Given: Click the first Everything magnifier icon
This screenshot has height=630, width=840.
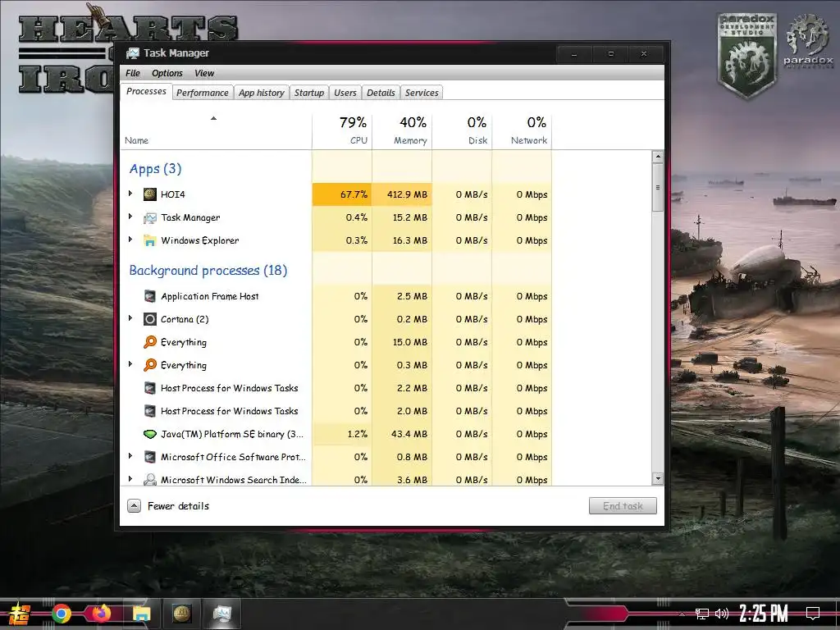Looking at the screenshot, I should point(150,342).
